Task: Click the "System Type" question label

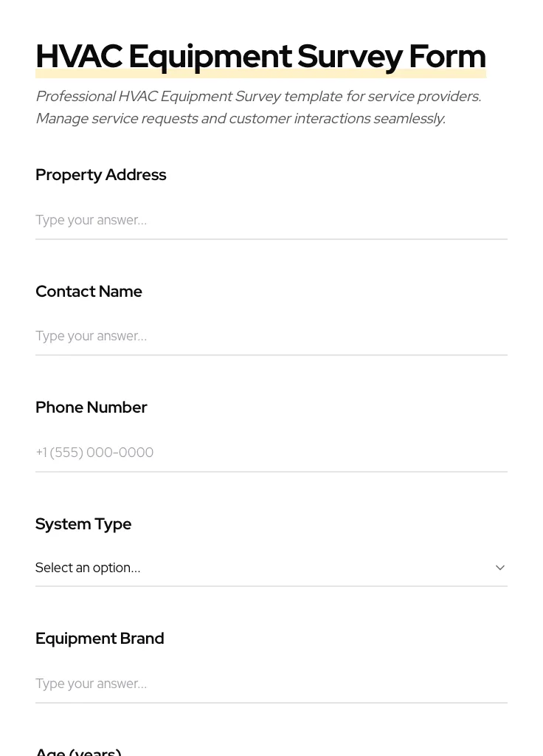Action: tap(83, 524)
